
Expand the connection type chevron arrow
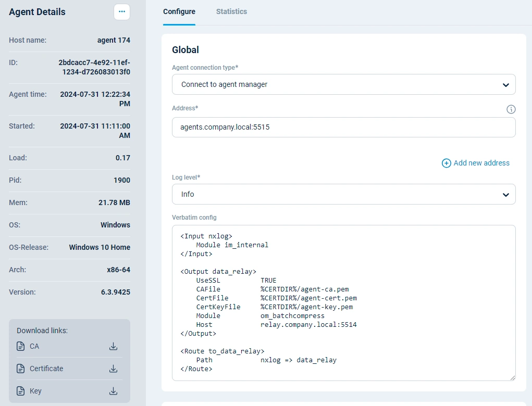(505, 84)
